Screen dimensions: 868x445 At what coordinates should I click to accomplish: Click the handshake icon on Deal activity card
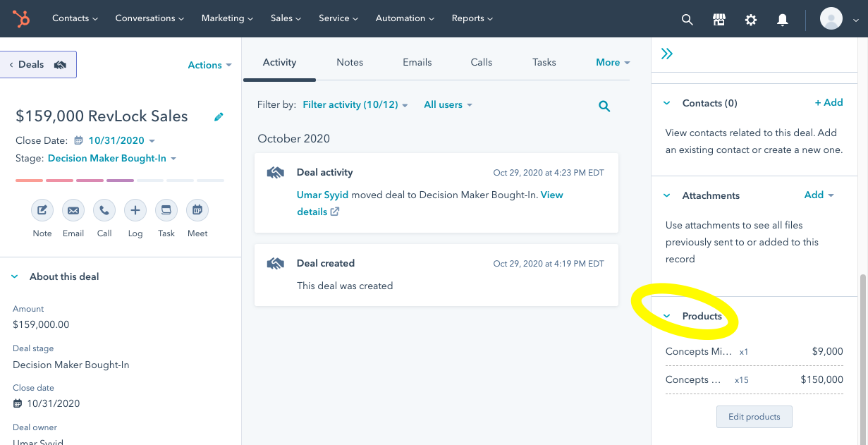tap(275, 172)
